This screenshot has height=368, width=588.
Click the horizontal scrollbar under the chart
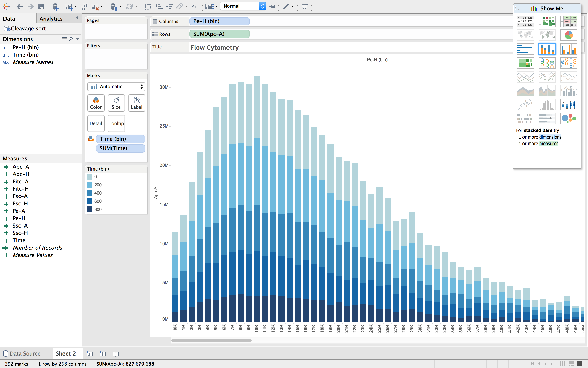click(x=211, y=340)
